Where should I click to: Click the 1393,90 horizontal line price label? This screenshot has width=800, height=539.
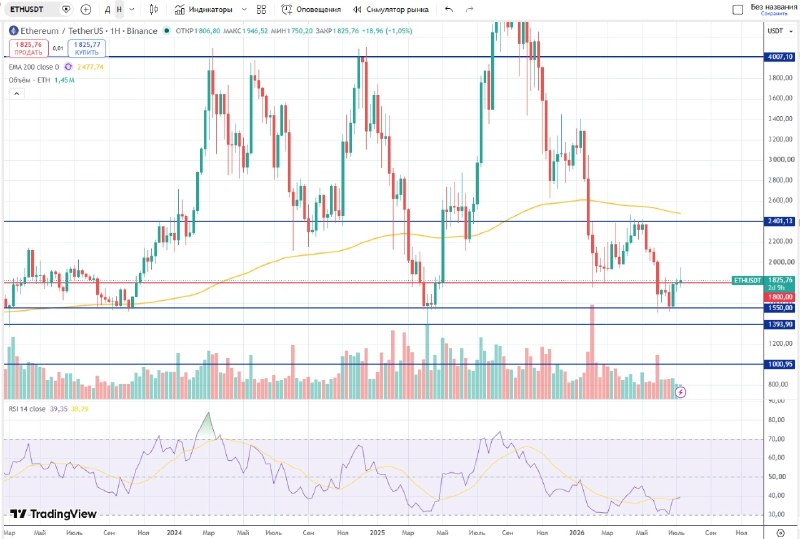point(780,324)
